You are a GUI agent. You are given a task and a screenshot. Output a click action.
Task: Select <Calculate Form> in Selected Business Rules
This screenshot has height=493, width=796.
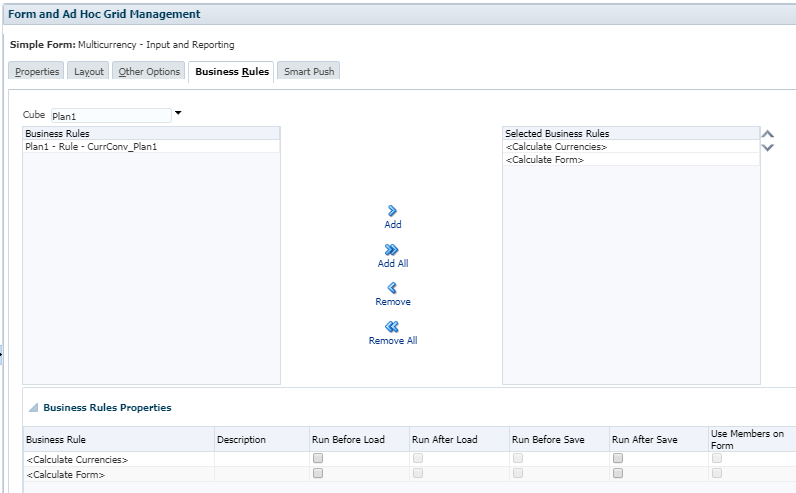click(x=545, y=159)
